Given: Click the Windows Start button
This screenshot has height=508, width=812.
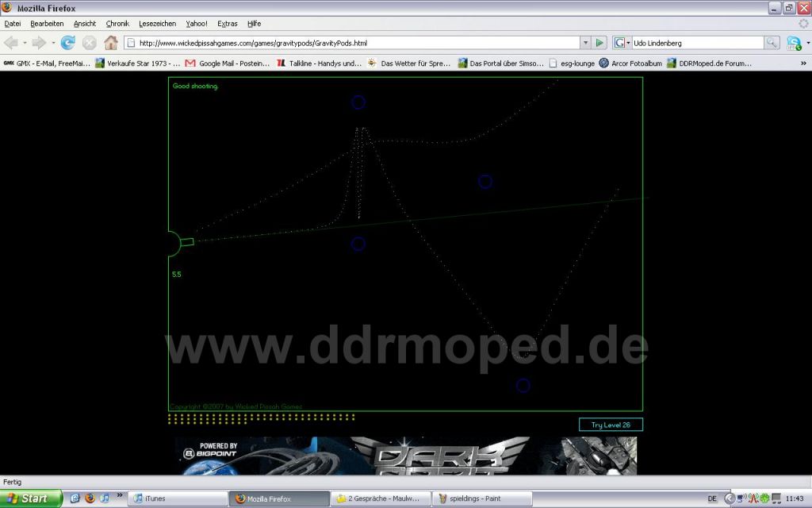Looking at the screenshot, I should coord(30,498).
